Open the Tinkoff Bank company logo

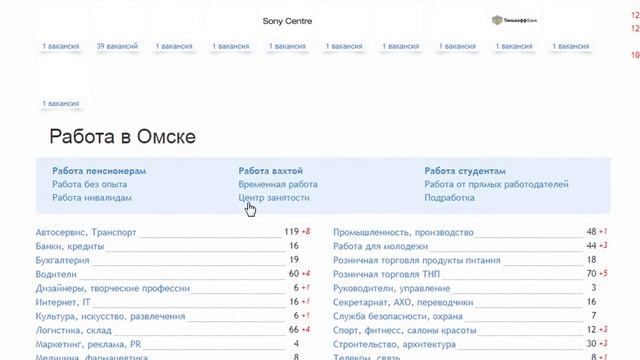(x=514, y=20)
